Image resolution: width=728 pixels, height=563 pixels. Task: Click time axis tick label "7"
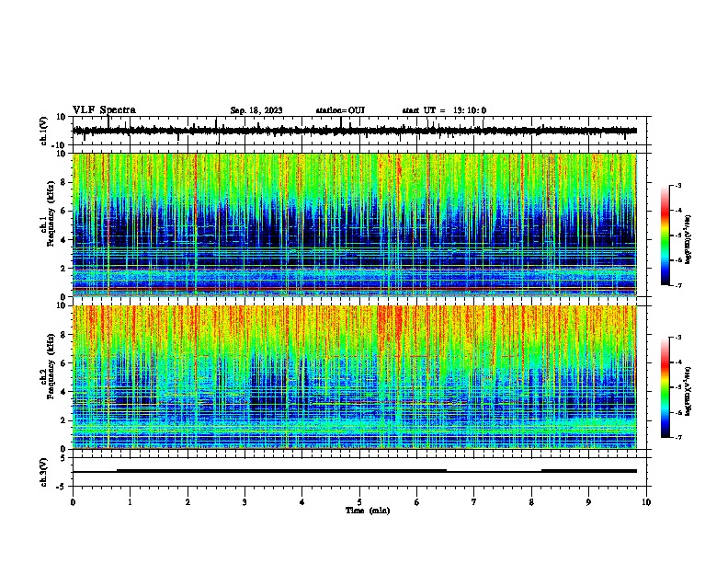click(474, 502)
